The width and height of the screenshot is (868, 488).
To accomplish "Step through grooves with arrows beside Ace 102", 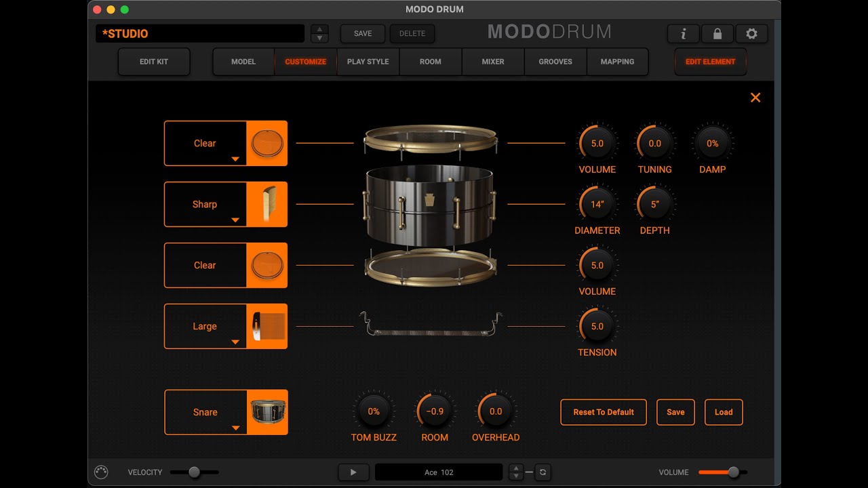I will click(516, 472).
